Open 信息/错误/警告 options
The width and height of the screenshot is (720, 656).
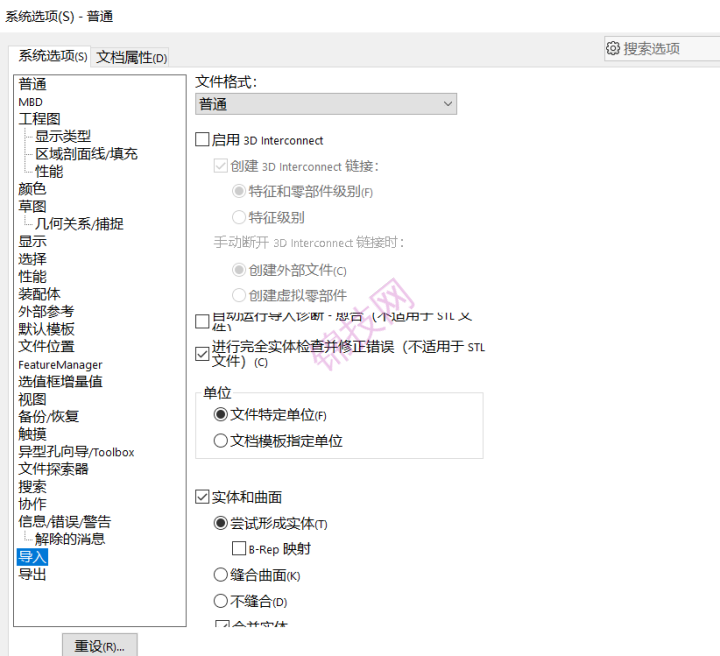(65, 521)
